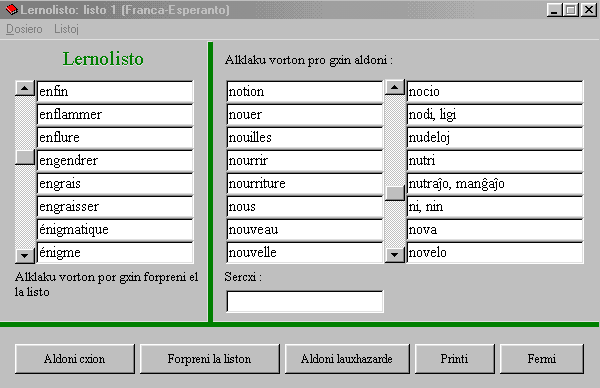
Task: Minimize the Lernolisto window
Action: coord(554,10)
